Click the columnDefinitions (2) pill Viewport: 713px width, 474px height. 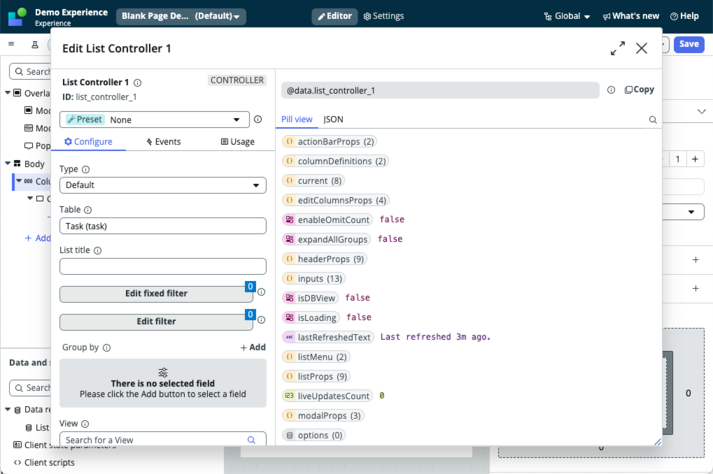point(336,161)
